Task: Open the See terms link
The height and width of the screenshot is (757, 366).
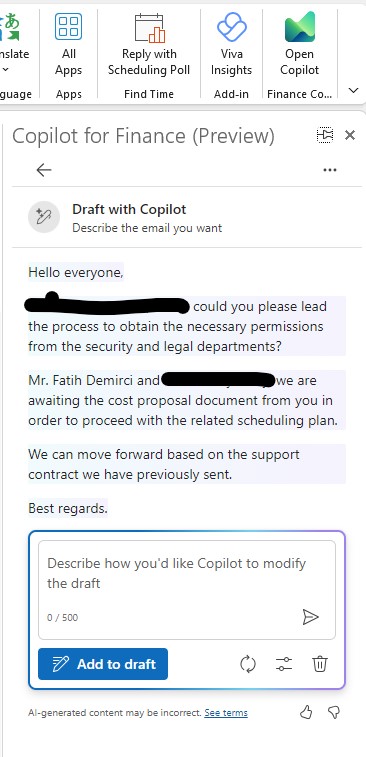Action: [x=226, y=713]
